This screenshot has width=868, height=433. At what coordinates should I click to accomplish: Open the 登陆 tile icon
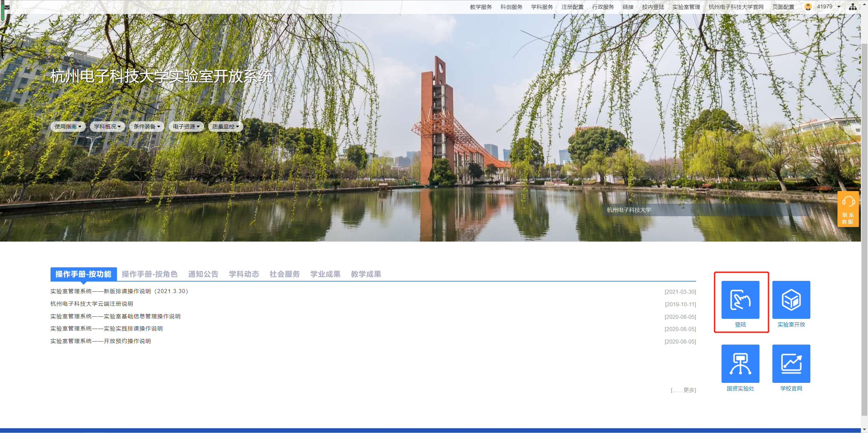(x=740, y=300)
